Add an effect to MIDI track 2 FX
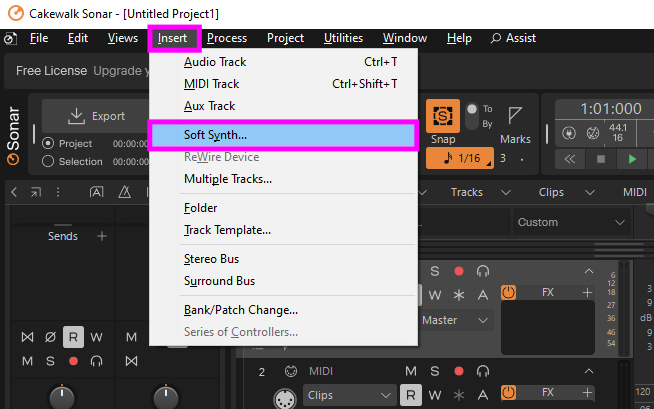Image resolution: width=654 pixels, height=409 pixels. pyautogui.click(x=587, y=392)
